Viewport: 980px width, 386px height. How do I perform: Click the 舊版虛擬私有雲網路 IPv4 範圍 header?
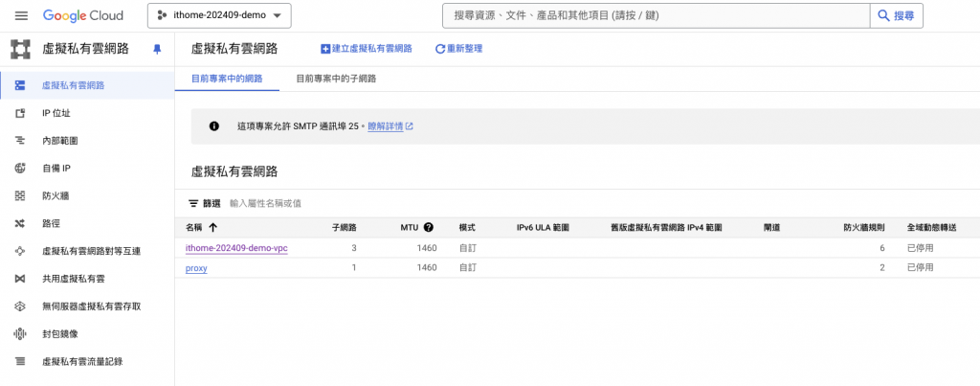[x=666, y=227]
